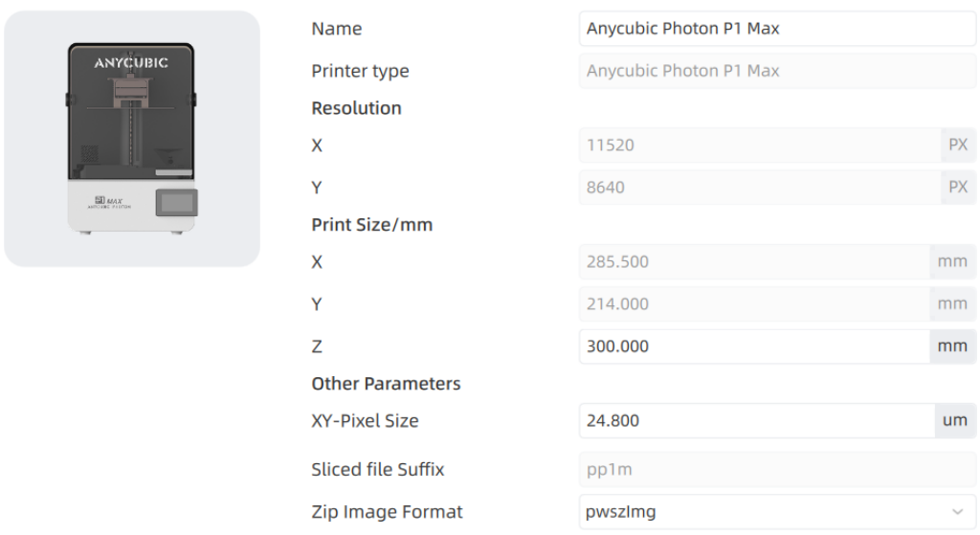
Task: Open the Zip Image Format dropdown
Action: click(777, 512)
